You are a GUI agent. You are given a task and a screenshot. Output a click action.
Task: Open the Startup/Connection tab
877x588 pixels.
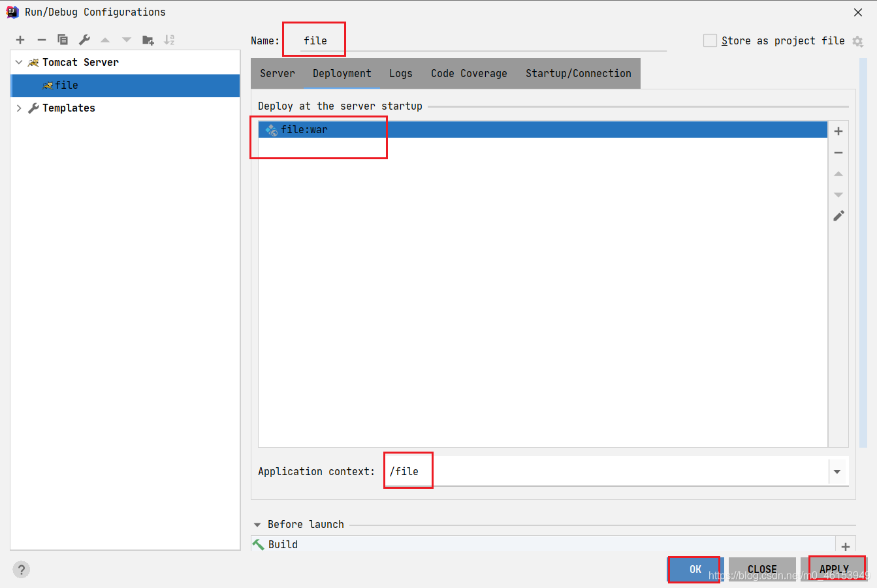point(579,74)
